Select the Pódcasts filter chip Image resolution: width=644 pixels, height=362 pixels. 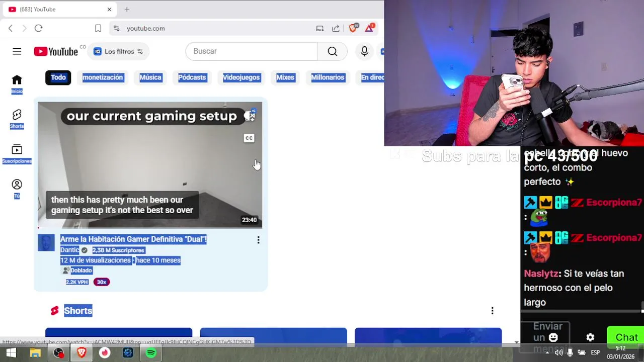point(192,77)
